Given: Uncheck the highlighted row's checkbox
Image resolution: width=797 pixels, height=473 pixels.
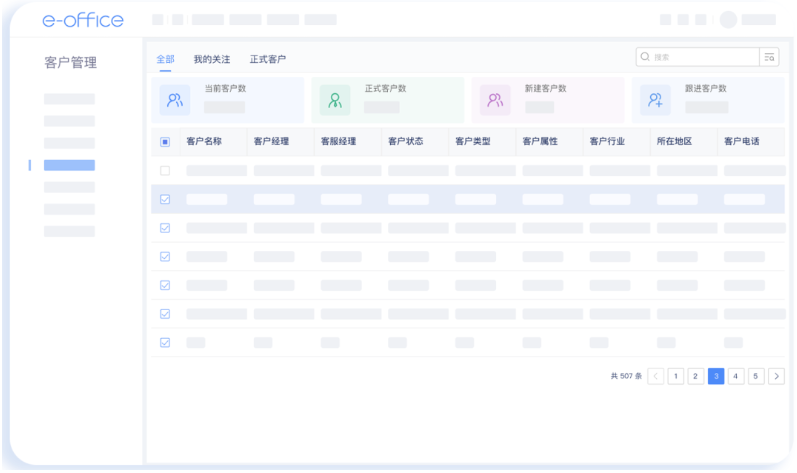Looking at the screenshot, I should 165,199.
